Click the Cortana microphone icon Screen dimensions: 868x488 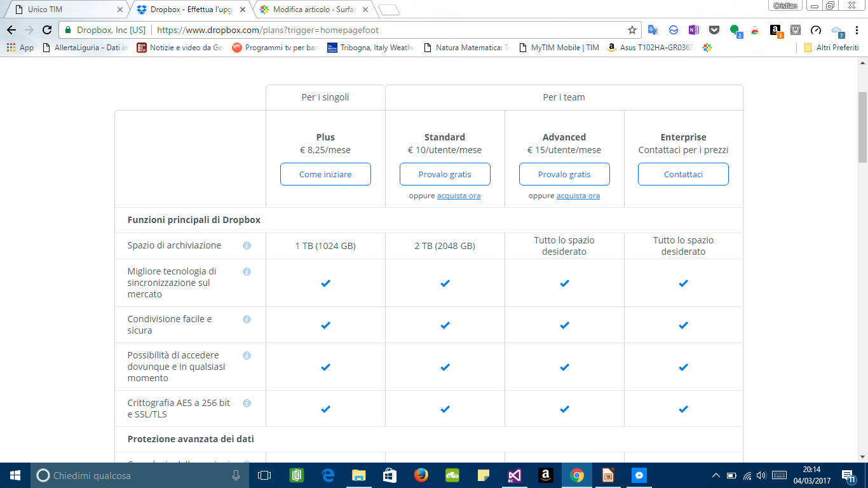(x=236, y=475)
